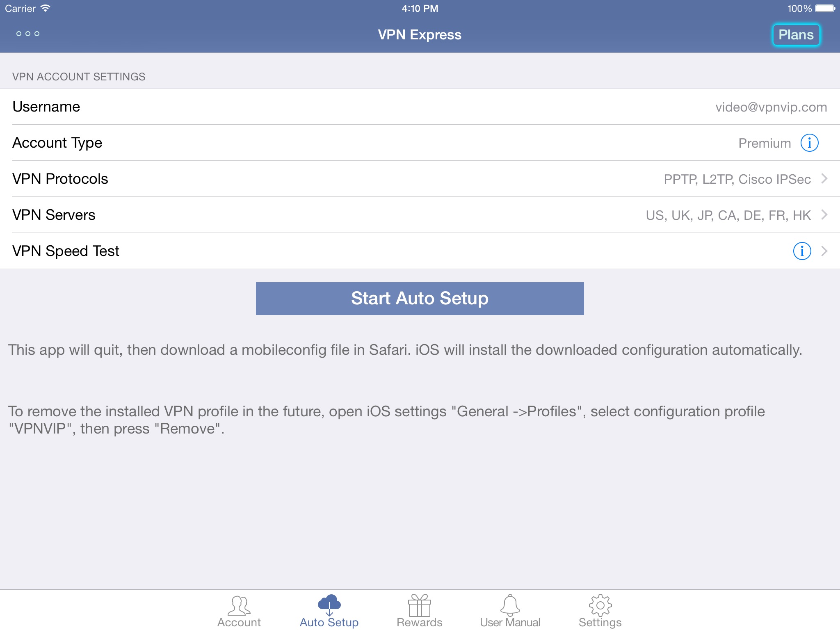Viewport: 840px width, 630px height.
Task: Open the Rewards gift icon
Action: point(419,605)
